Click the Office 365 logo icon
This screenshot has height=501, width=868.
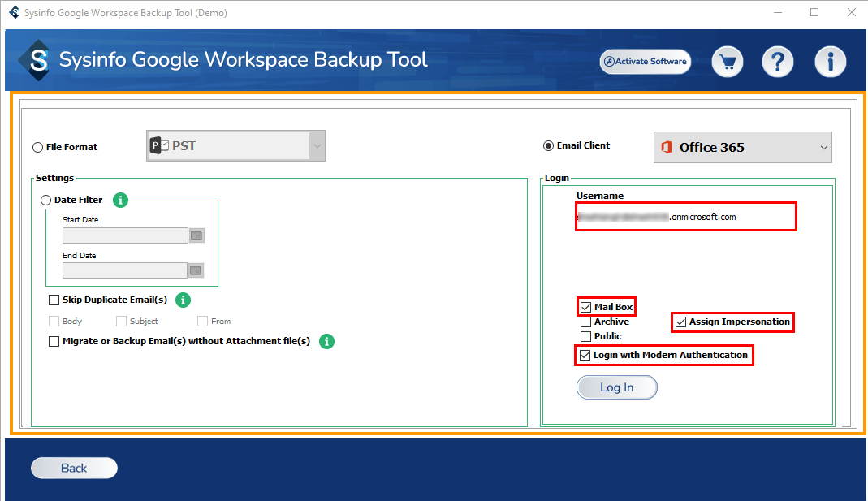[x=667, y=147]
